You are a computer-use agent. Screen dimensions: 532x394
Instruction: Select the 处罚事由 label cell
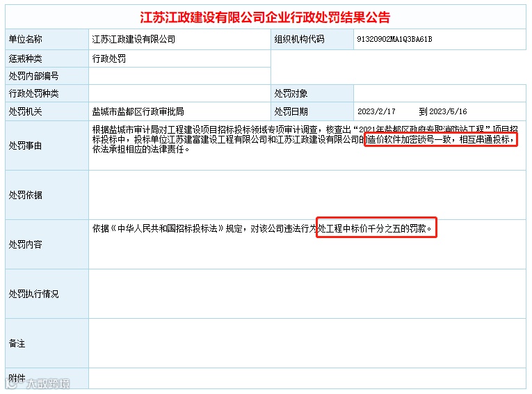(x=47, y=145)
